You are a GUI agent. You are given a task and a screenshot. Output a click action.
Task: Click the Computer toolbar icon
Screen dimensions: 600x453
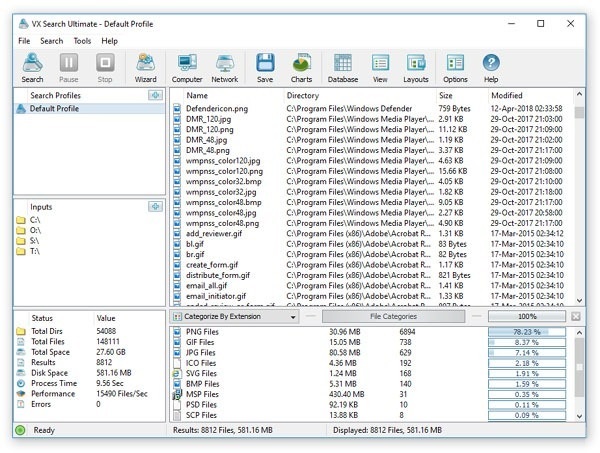(x=187, y=67)
